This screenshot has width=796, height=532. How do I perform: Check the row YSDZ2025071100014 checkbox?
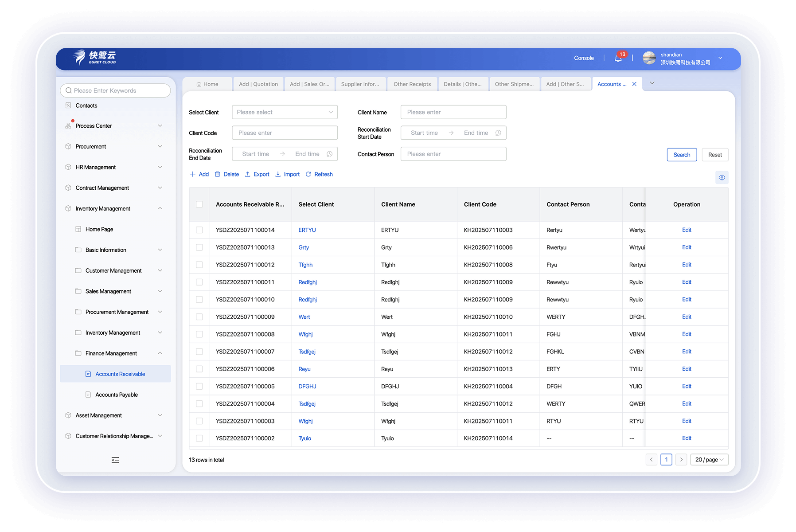[x=199, y=230]
